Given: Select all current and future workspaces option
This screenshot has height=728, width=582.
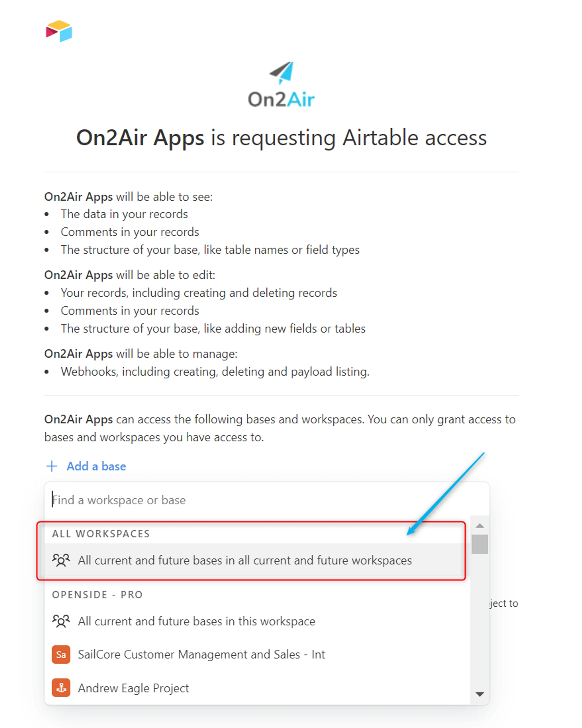Looking at the screenshot, I should pyautogui.click(x=245, y=560).
